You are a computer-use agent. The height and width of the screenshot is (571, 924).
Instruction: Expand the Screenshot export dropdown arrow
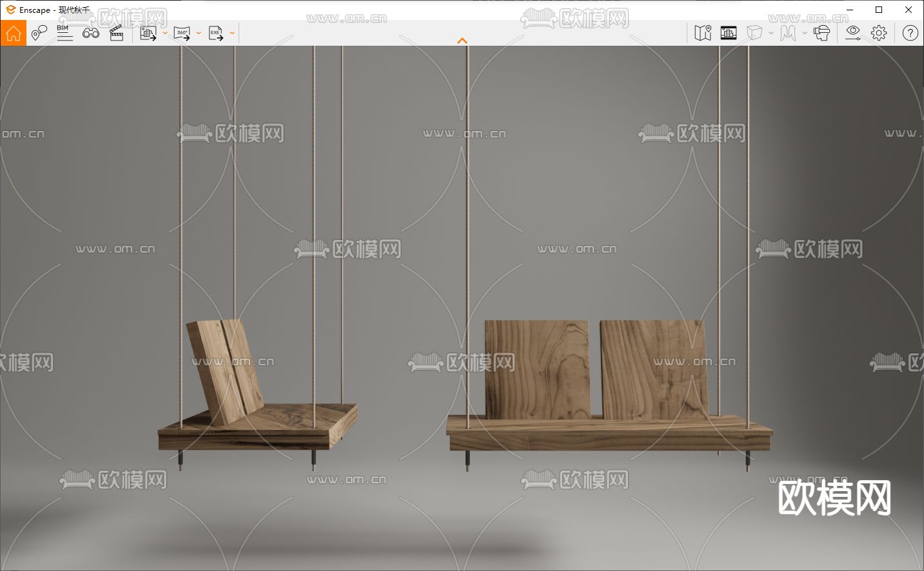[x=165, y=33]
